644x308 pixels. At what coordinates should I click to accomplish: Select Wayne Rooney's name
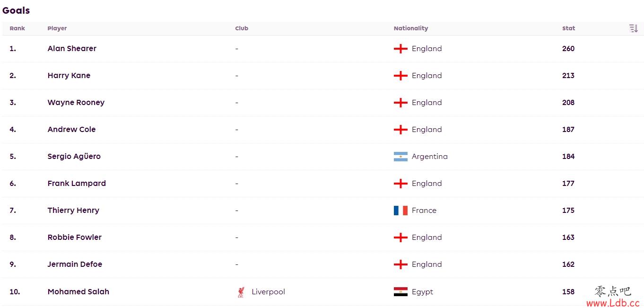[76, 103]
